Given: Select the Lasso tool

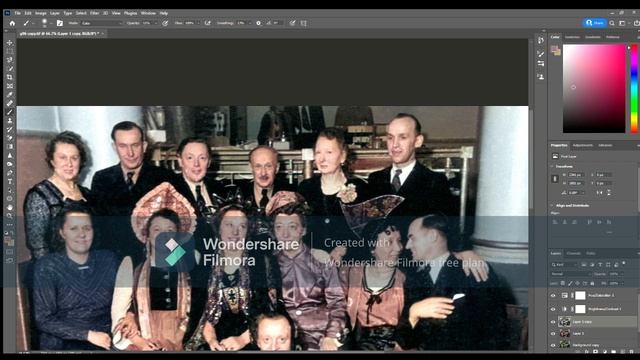Looking at the screenshot, I should coord(9,60).
